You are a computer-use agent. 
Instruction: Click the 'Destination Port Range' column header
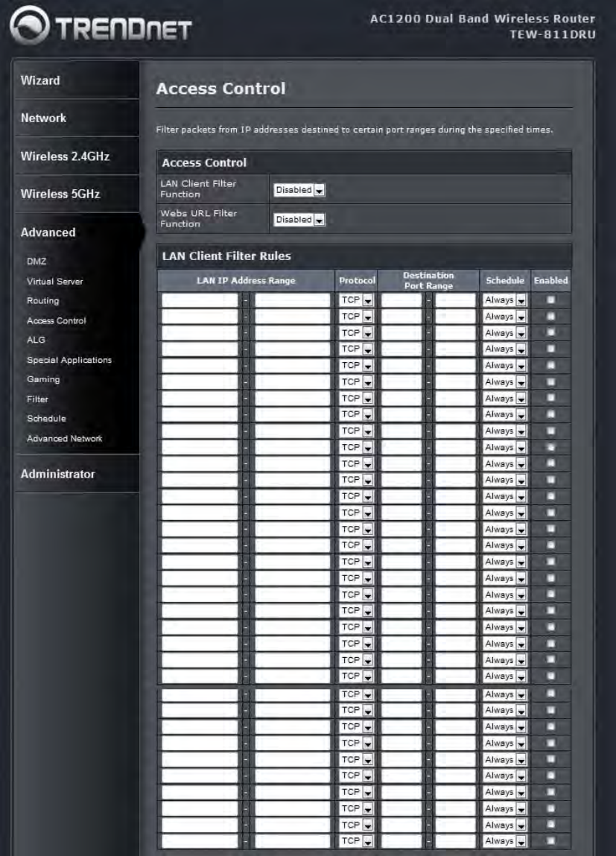[428, 281]
